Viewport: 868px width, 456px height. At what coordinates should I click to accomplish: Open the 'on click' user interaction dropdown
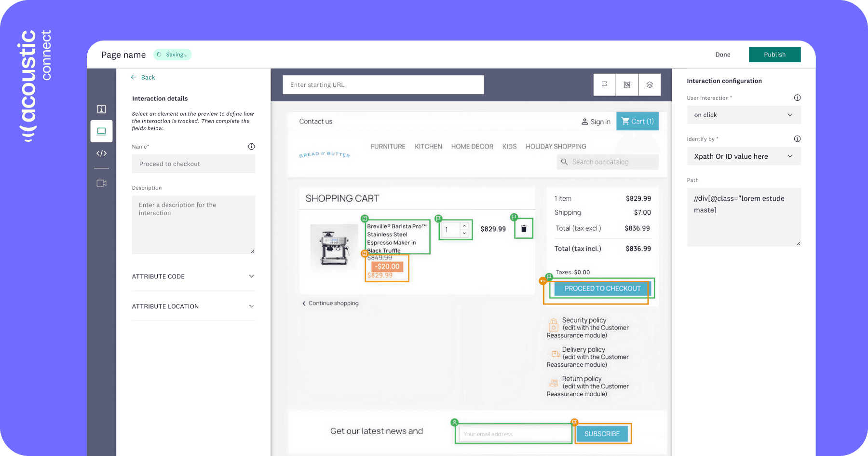pos(743,115)
